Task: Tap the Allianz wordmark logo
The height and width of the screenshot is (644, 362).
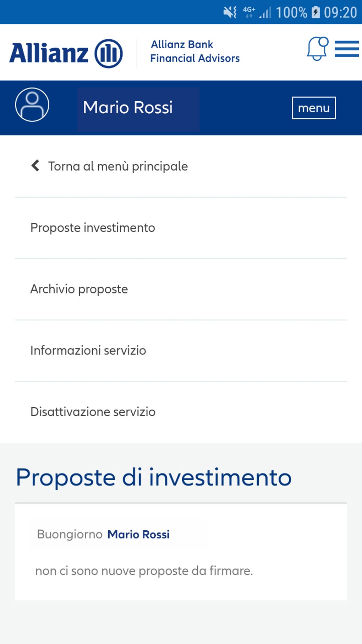Action: tap(49, 53)
